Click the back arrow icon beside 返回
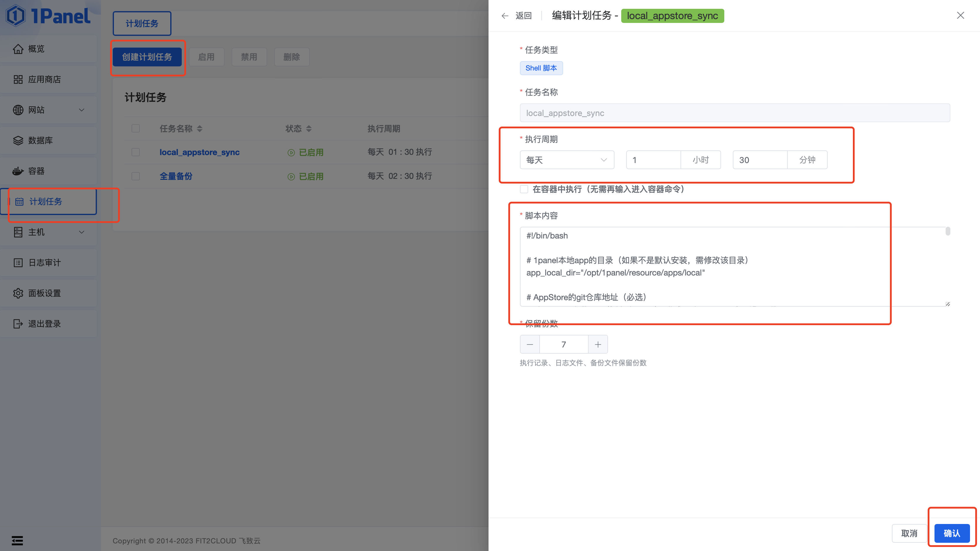Screen dimensions: 980x551 505,16
